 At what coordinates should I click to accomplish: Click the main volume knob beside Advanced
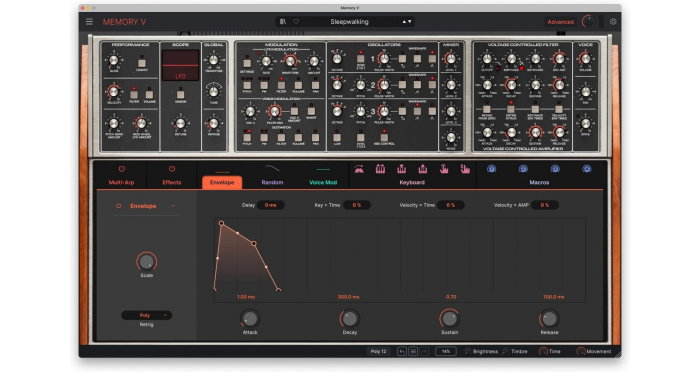point(588,21)
